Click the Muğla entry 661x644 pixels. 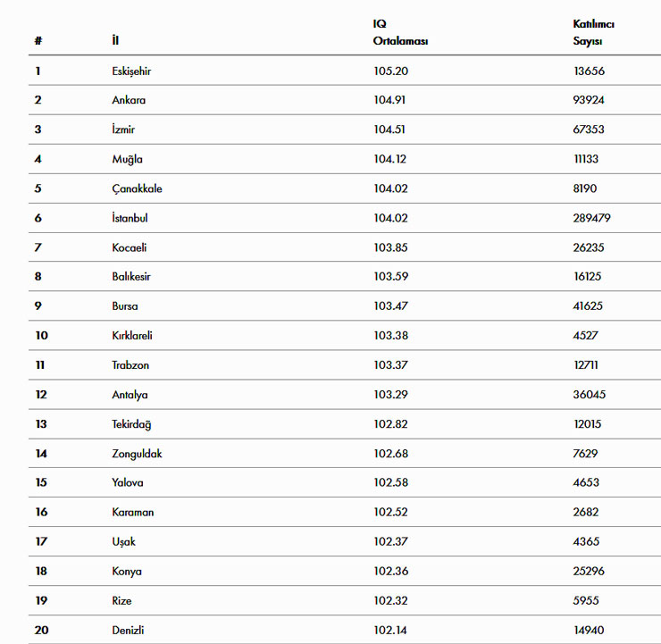click(x=127, y=159)
